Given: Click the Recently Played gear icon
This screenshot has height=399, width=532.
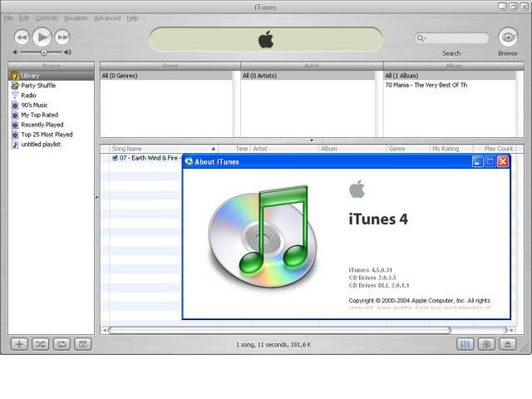Looking at the screenshot, I should 15,126.
